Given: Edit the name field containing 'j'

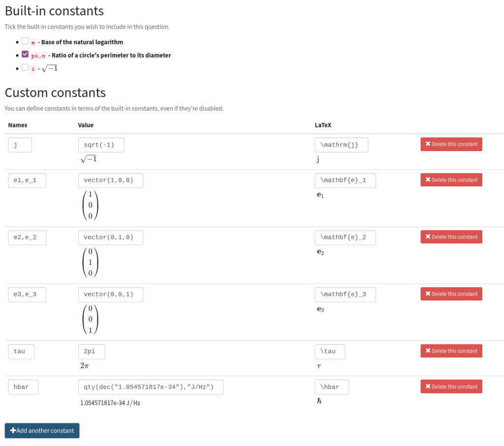Looking at the screenshot, I should pos(20,145).
